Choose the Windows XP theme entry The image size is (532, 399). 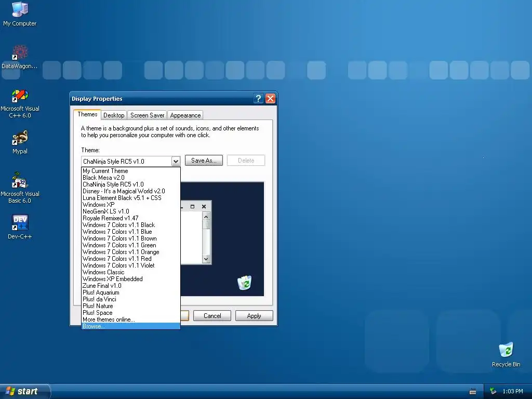click(x=130, y=205)
